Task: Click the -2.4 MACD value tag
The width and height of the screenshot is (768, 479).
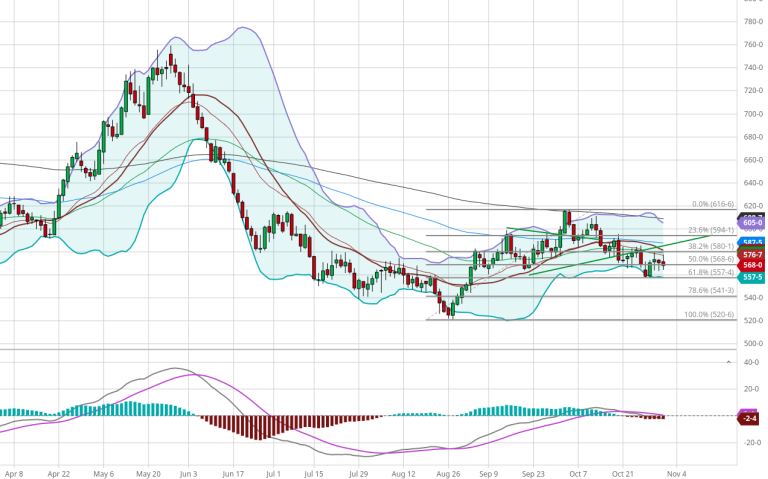Action: point(751,418)
